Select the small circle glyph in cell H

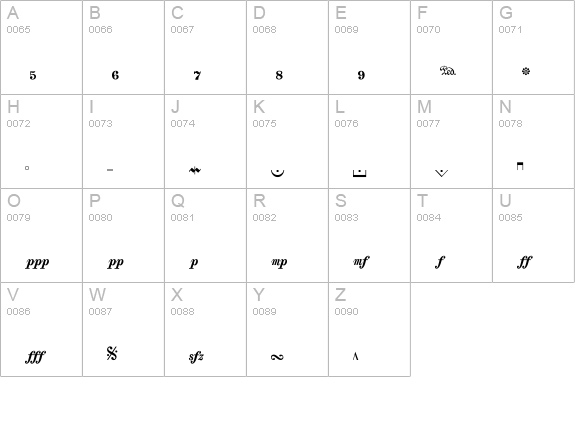point(27,168)
